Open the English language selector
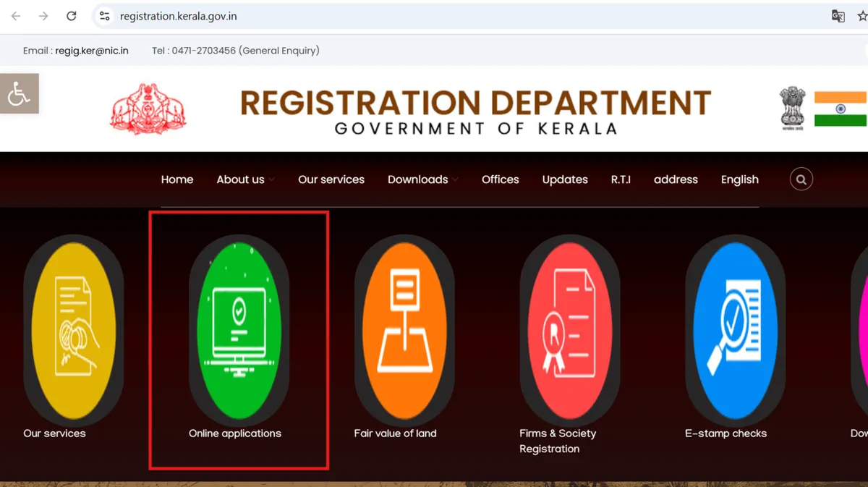The height and width of the screenshot is (487, 868). (739, 179)
